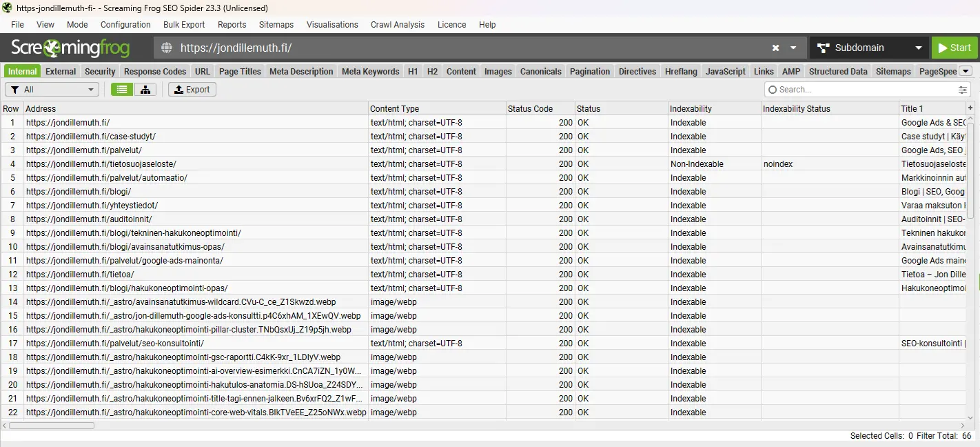Screen dimensions: 980x447
Task: Click the globe icon in URL bar
Action: point(166,48)
